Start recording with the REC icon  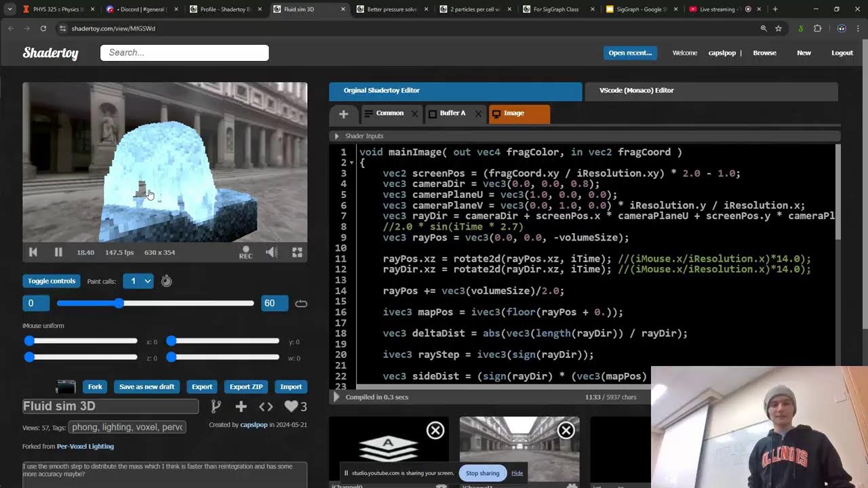[x=245, y=252]
